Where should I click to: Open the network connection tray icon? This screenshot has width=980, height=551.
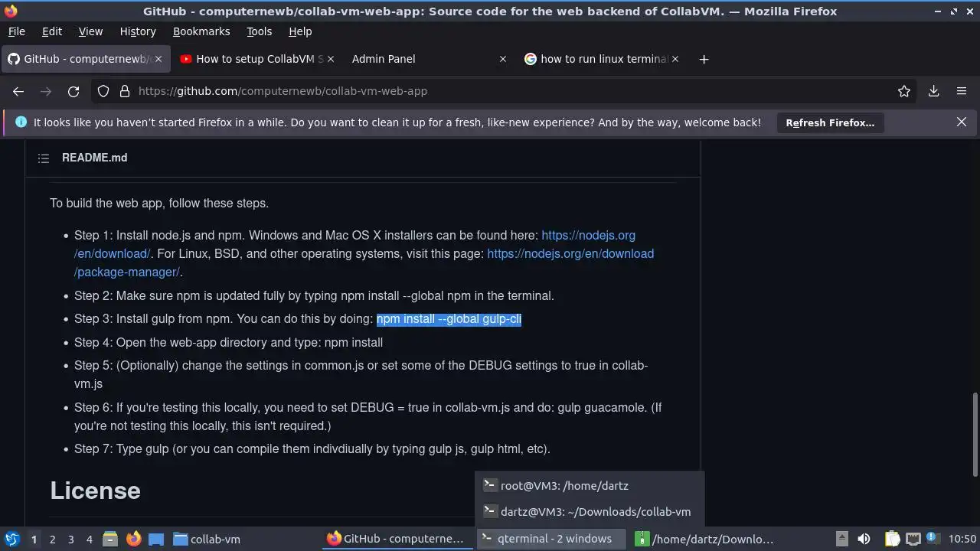point(913,539)
